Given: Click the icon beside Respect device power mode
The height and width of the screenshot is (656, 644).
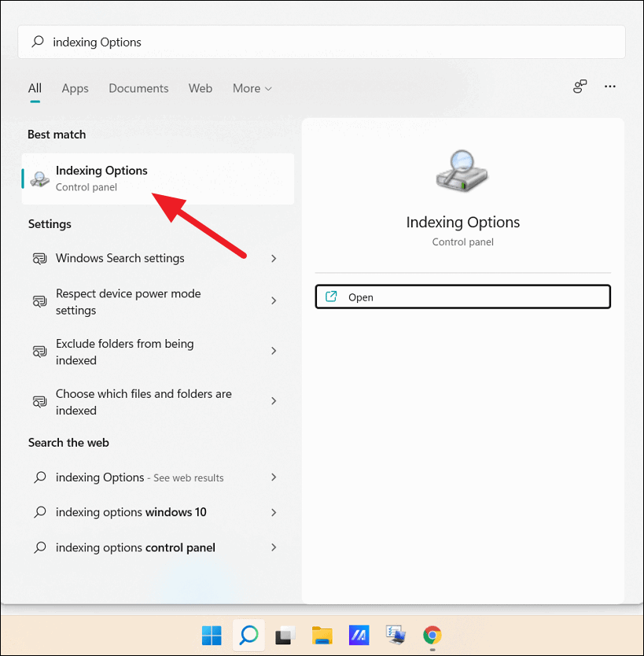Looking at the screenshot, I should tap(40, 301).
